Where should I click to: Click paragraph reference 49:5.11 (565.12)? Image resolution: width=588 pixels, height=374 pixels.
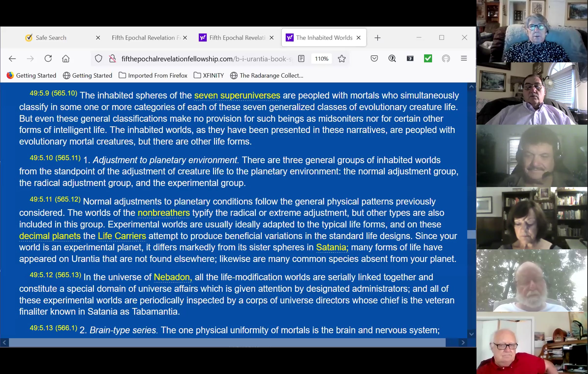pos(55,199)
